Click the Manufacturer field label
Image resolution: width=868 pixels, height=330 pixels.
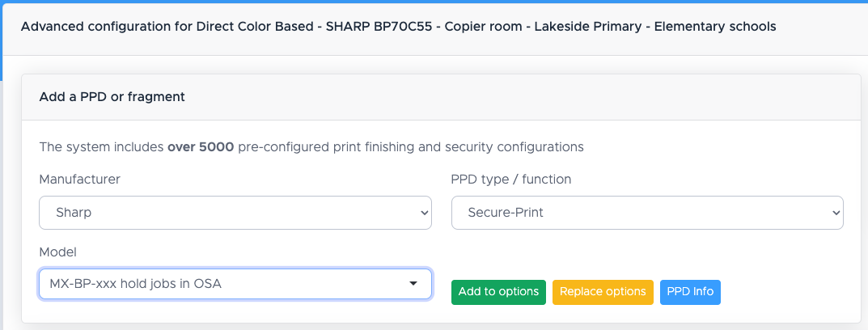click(x=79, y=180)
